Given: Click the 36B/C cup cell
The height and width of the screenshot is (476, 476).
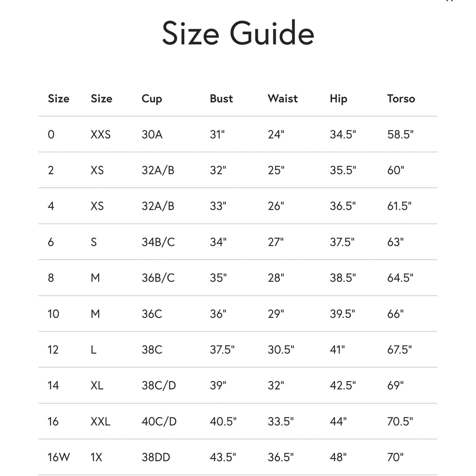Looking at the screenshot, I should pos(158,278).
